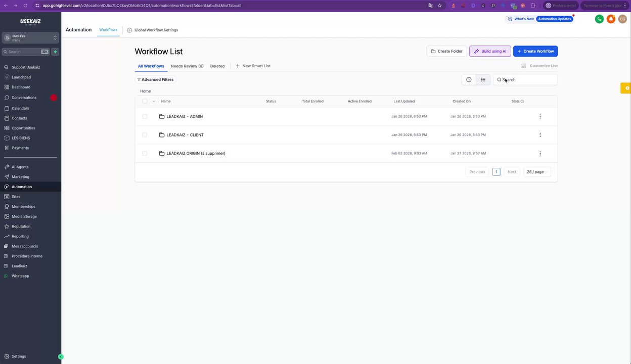Click pagination Next button

(512, 172)
